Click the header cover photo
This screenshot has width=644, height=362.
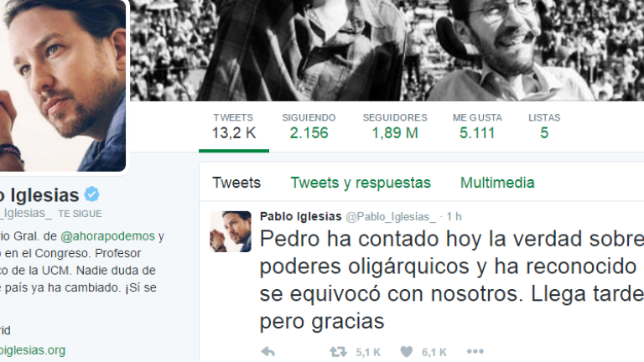click(387, 50)
